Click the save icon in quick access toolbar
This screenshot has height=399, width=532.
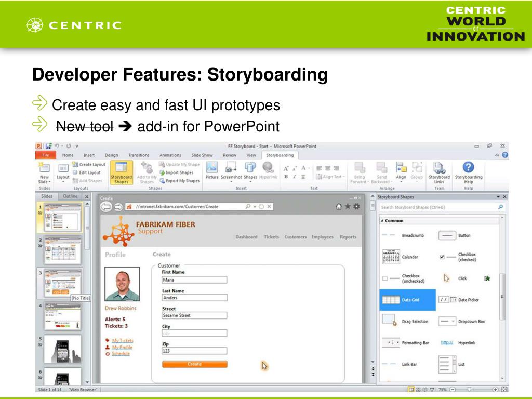click(48, 146)
